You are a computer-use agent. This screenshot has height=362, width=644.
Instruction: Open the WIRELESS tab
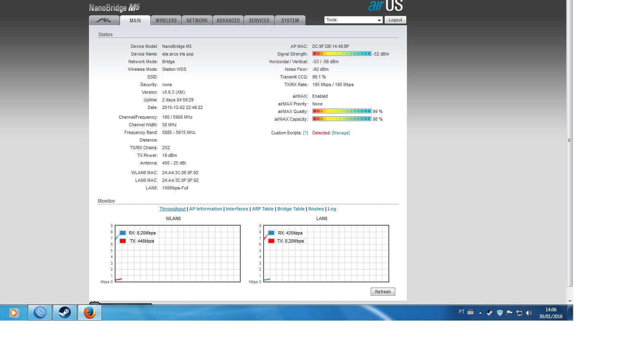click(x=166, y=21)
